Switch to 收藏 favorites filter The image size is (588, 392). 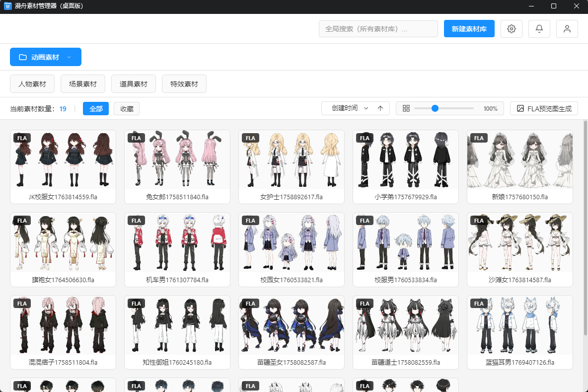pyautogui.click(x=127, y=109)
